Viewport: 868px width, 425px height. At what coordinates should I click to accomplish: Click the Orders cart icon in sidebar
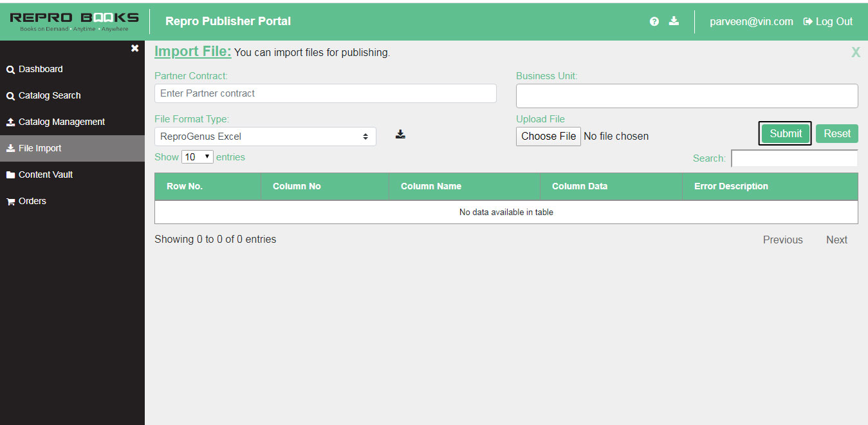pyautogui.click(x=10, y=201)
